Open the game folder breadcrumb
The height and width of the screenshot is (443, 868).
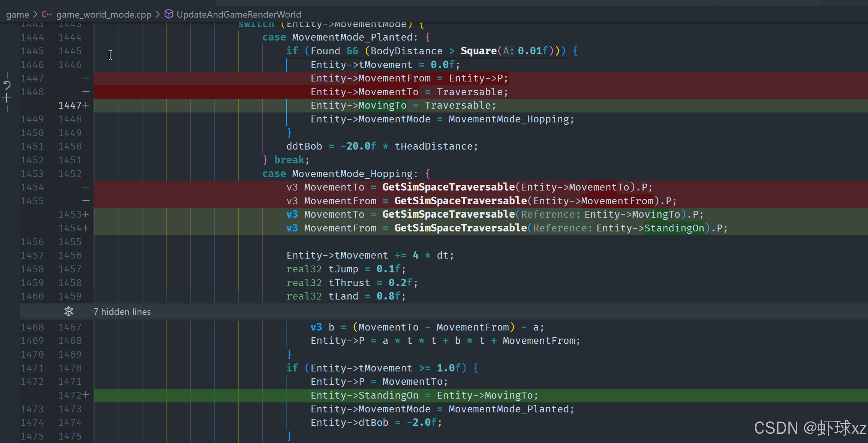tap(18, 15)
